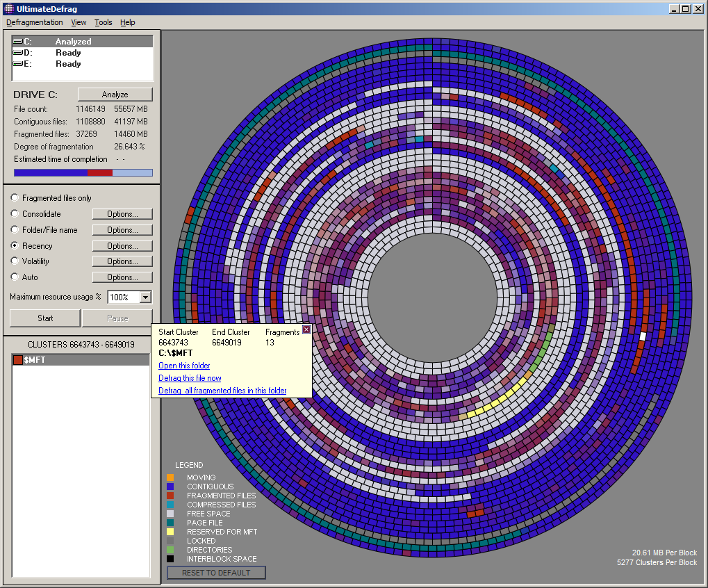Click the RESET TO DEFAULT button
Image resolution: width=708 pixels, height=588 pixels.
click(x=216, y=573)
